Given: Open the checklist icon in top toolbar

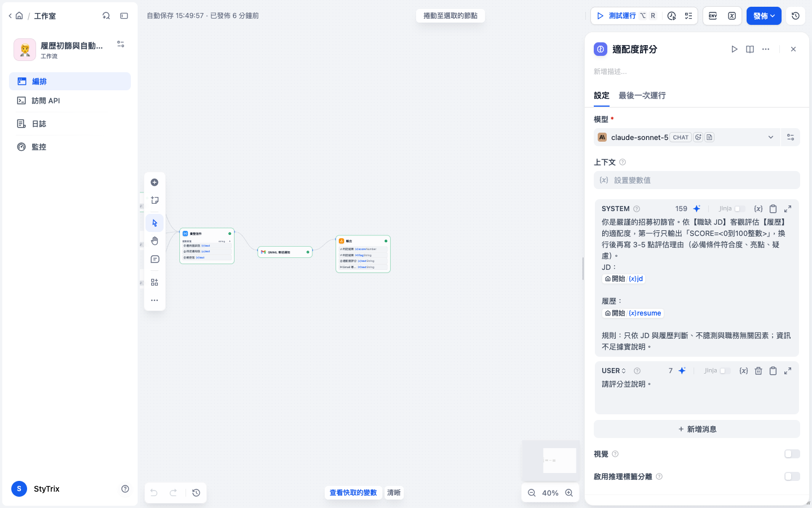Looking at the screenshot, I should 689,16.
